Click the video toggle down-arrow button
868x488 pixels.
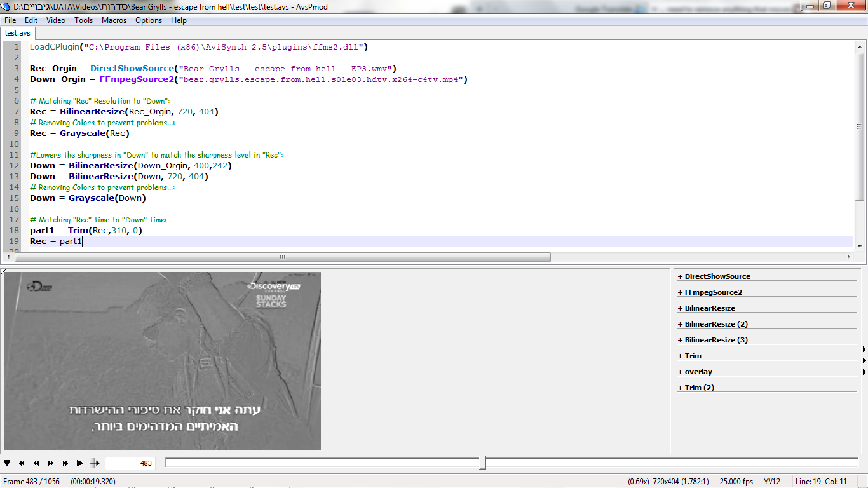[x=7, y=463]
